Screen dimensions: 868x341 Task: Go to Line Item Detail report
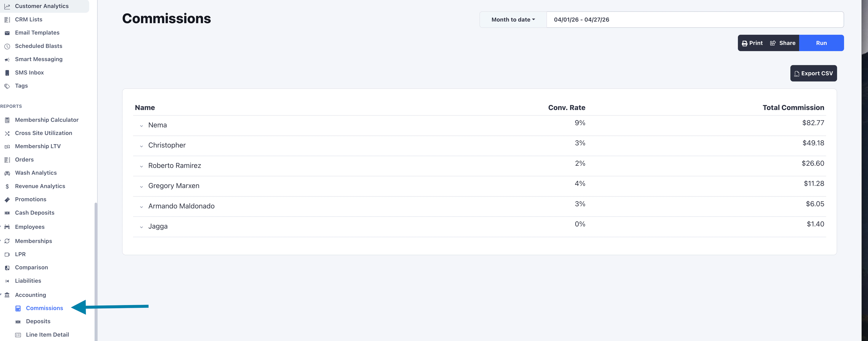47,334
